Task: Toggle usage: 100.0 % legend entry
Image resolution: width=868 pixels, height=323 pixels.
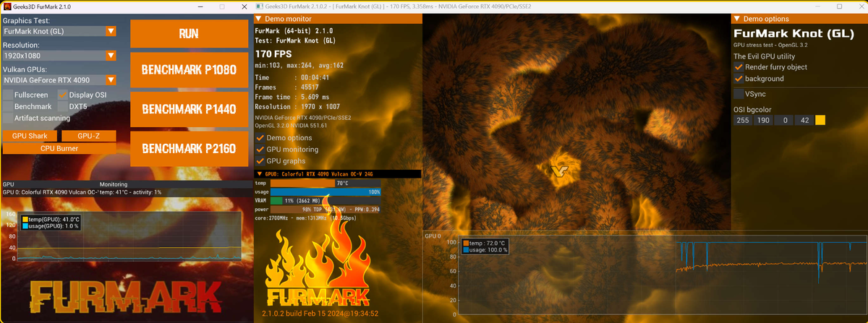Action: (485, 250)
